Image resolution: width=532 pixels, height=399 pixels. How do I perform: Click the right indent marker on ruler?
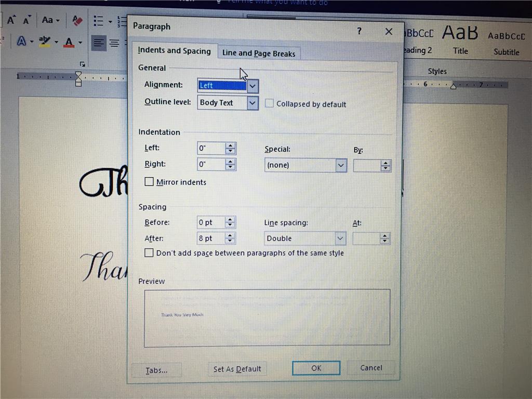point(453,86)
